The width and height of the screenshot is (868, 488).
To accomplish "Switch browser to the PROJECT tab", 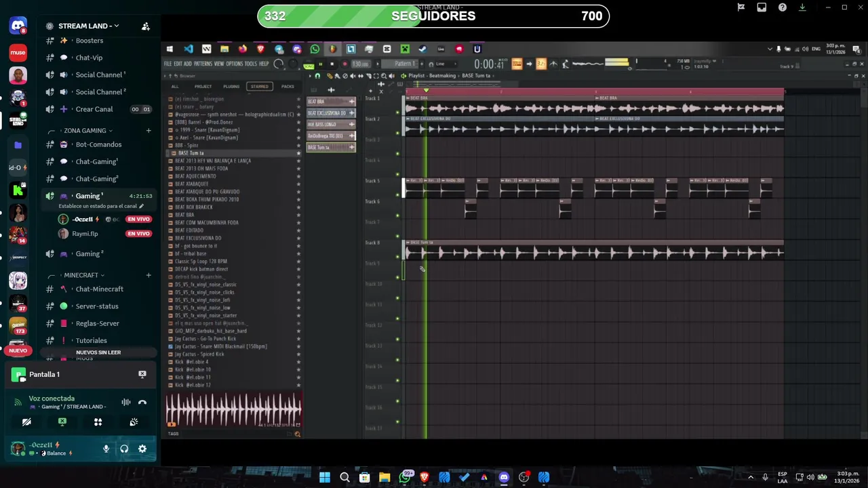I will pos(203,86).
